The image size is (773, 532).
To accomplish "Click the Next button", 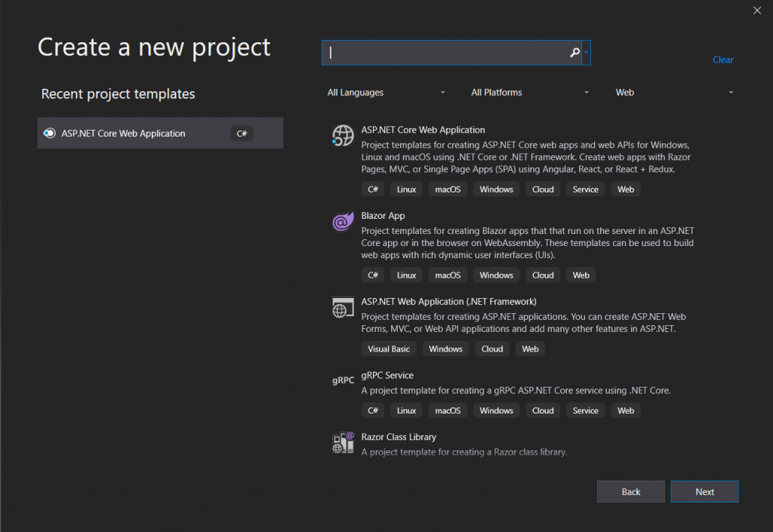I will [x=704, y=491].
